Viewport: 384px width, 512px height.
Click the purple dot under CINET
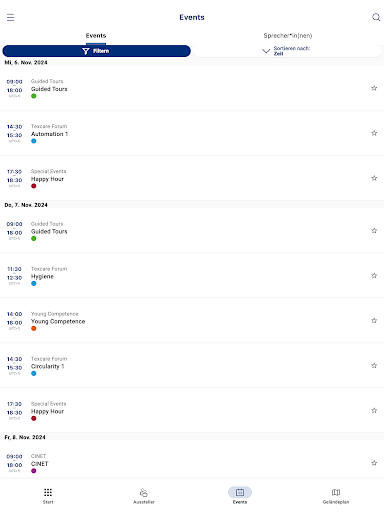pyautogui.click(x=34, y=471)
